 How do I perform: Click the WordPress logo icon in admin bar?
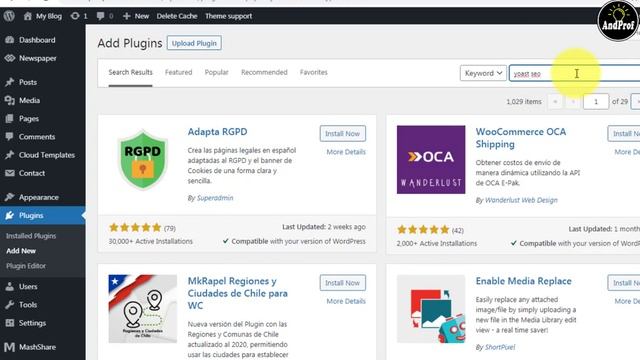tap(9, 16)
